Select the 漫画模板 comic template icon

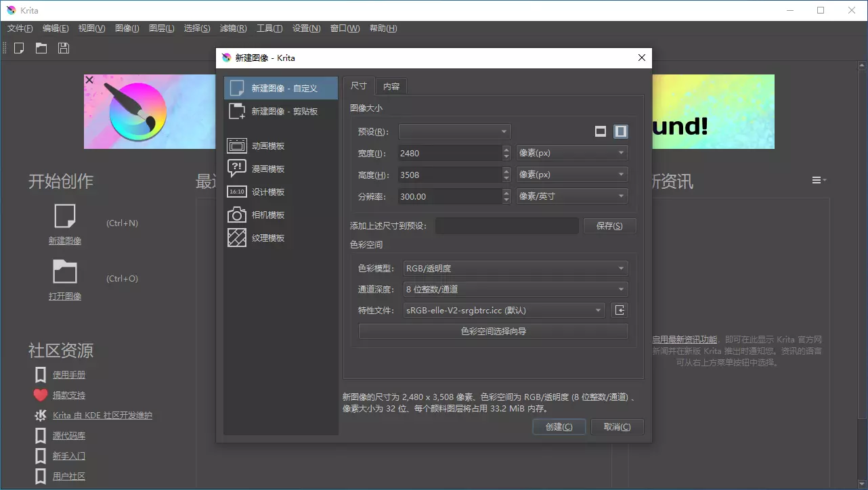point(237,169)
